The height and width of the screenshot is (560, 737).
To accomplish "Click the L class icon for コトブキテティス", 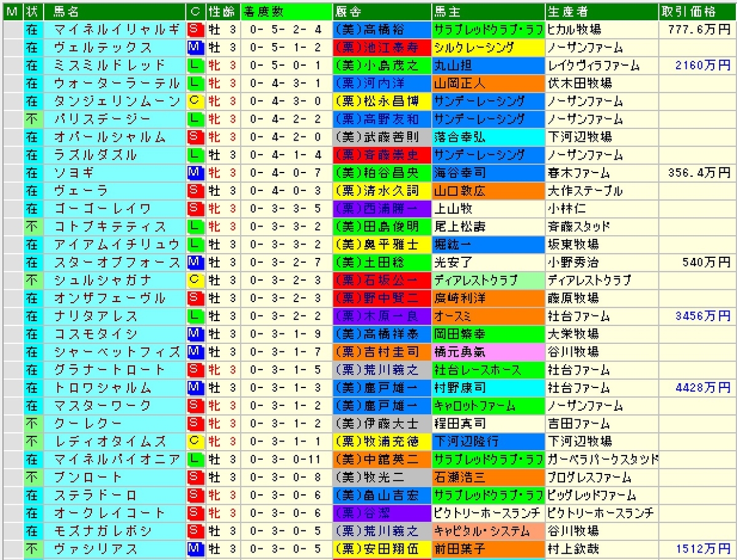I will [195, 226].
